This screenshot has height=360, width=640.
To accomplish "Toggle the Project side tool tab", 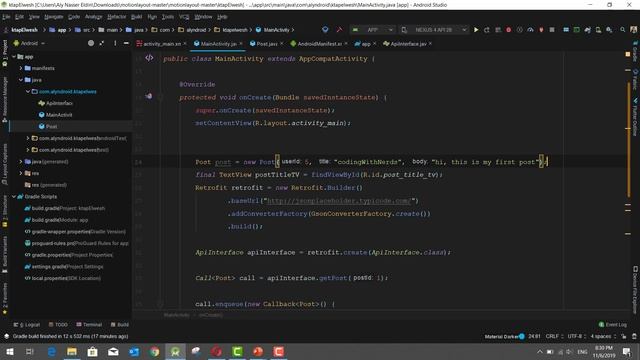I will click(5, 53).
